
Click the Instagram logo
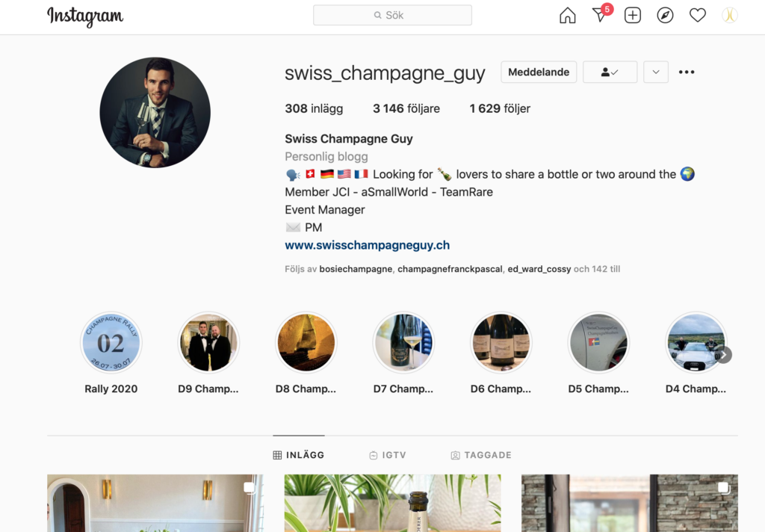[x=85, y=16]
